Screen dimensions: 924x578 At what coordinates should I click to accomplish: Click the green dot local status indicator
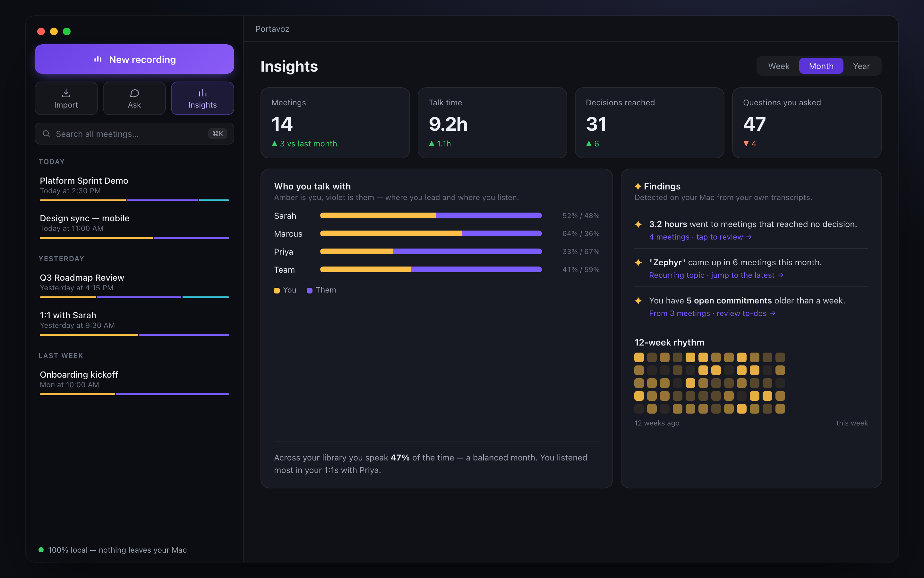[x=41, y=550]
